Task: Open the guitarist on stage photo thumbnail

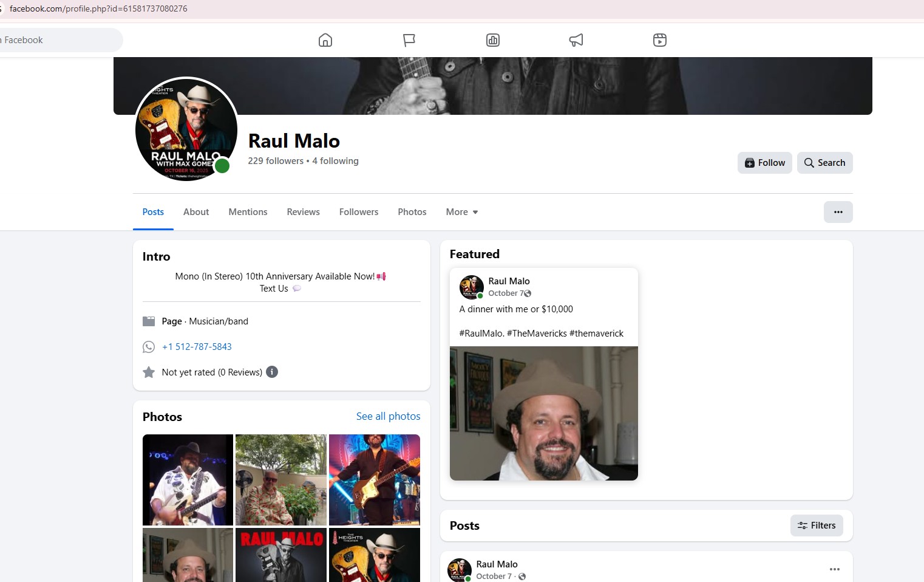Action: click(x=188, y=480)
